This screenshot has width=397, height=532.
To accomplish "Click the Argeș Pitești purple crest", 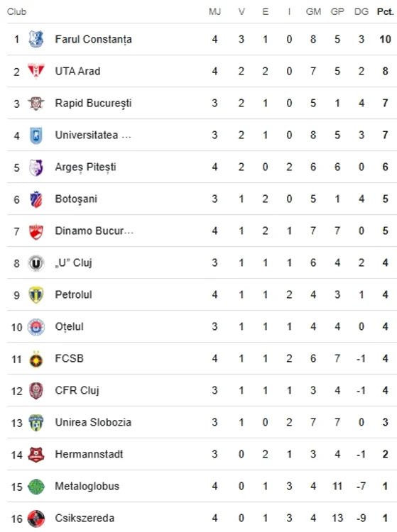I will [36, 167].
